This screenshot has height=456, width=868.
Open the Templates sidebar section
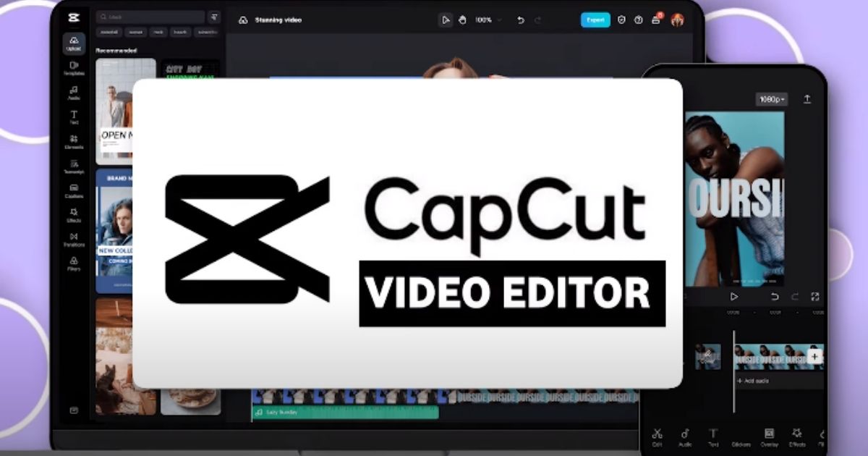click(x=74, y=67)
